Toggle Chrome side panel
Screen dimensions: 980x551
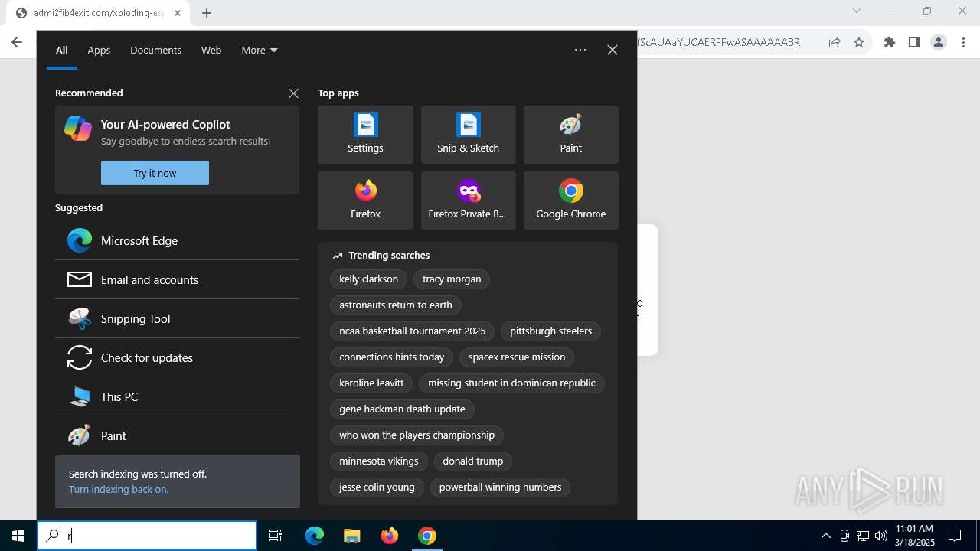(x=914, y=42)
